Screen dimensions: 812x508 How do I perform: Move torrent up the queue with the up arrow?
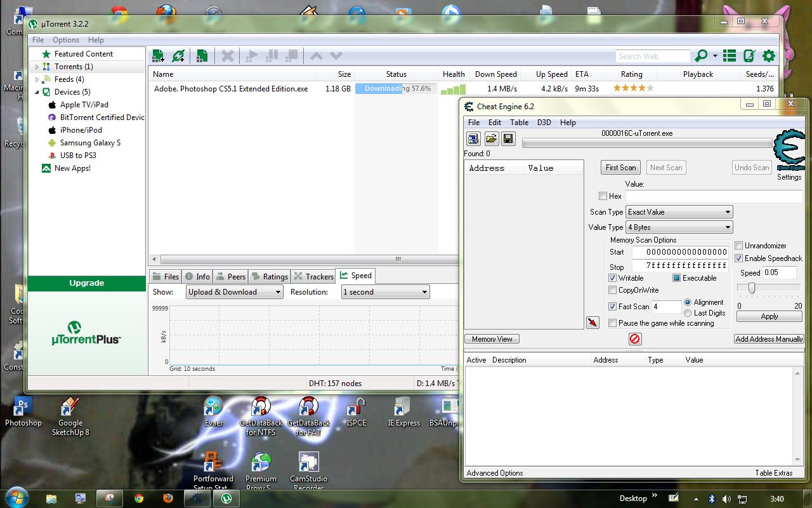pos(316,56)
